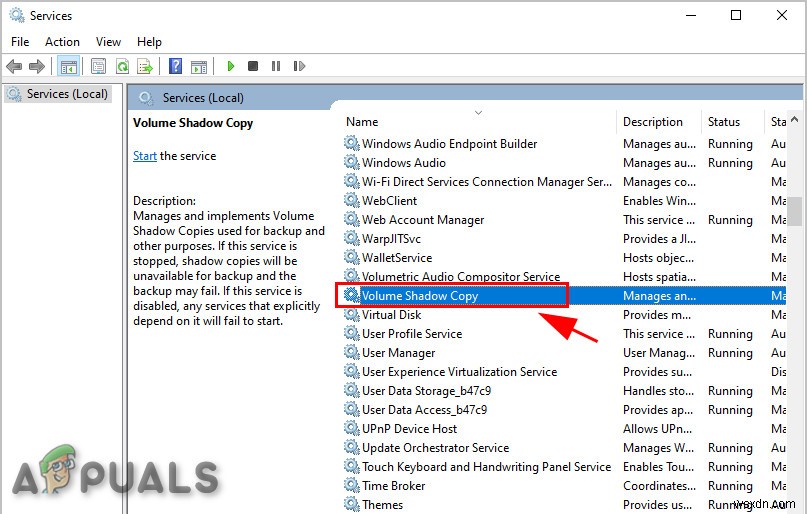Select Wi-Fi Direct Services Connection Manager service row
Screen dimensions: 807x514
tap(564, 182)
